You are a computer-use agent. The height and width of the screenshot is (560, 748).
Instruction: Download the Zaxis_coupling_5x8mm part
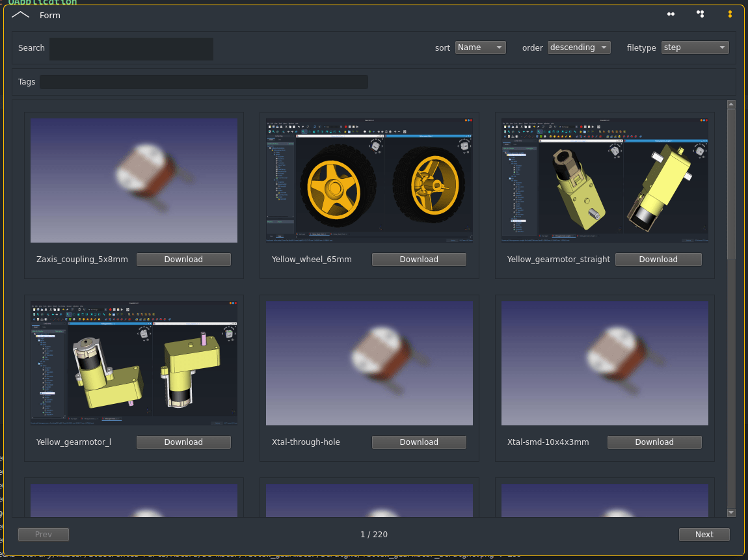point(183,260)
